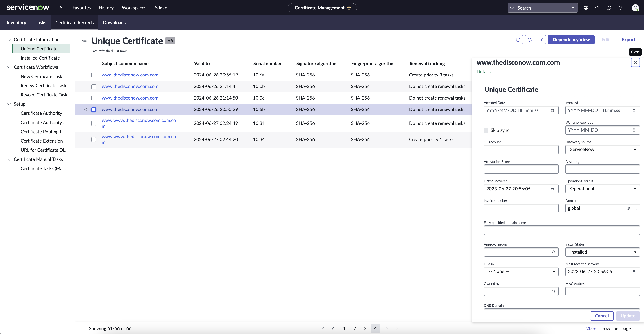Favorite Certificate Management with star icon
644x334 pixels.
tap(349, 8)
